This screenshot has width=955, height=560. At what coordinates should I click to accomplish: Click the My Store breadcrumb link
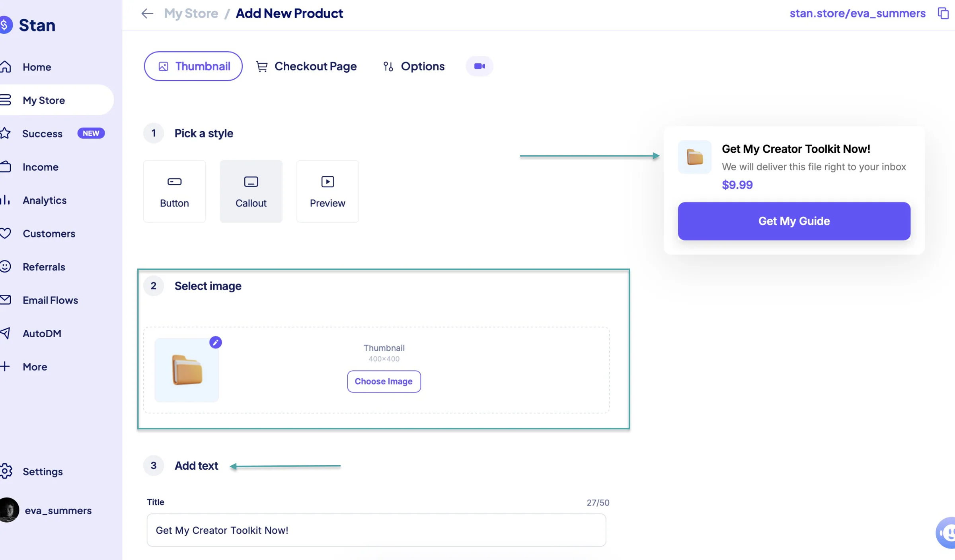coord(191,14)
